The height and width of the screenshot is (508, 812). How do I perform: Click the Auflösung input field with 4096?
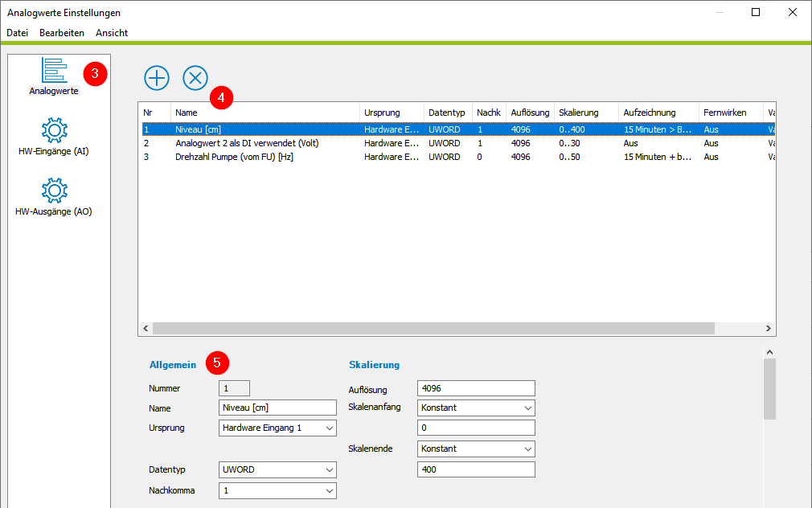coord(476,388)
